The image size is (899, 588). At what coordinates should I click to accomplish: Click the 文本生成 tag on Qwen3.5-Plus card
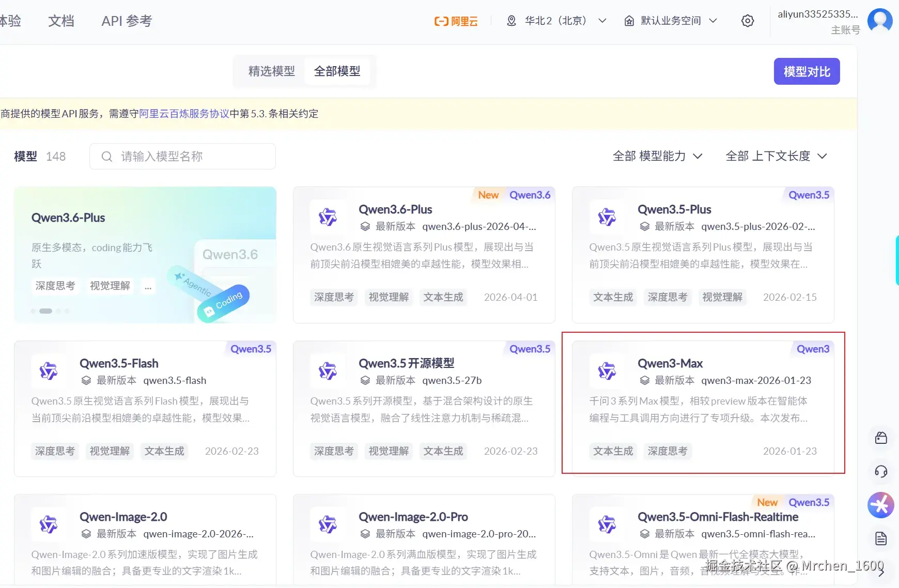coord(613,297)
